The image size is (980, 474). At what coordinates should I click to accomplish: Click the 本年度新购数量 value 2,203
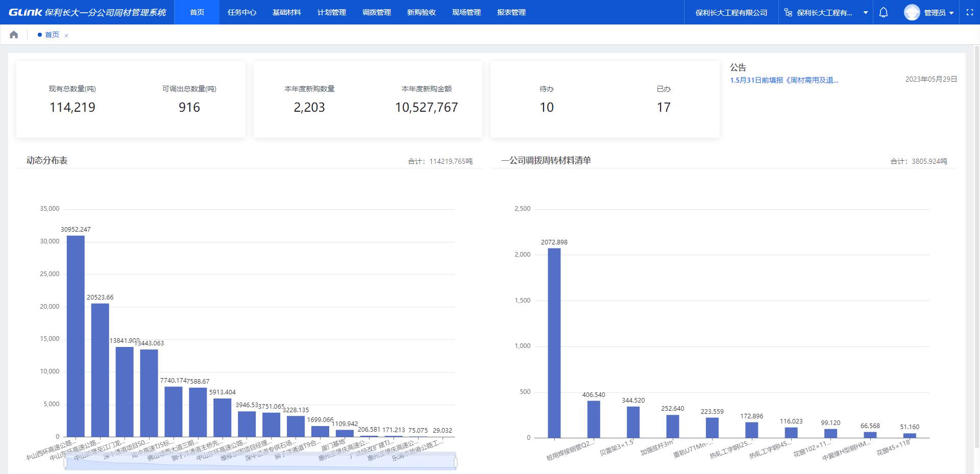pos(309,107)
